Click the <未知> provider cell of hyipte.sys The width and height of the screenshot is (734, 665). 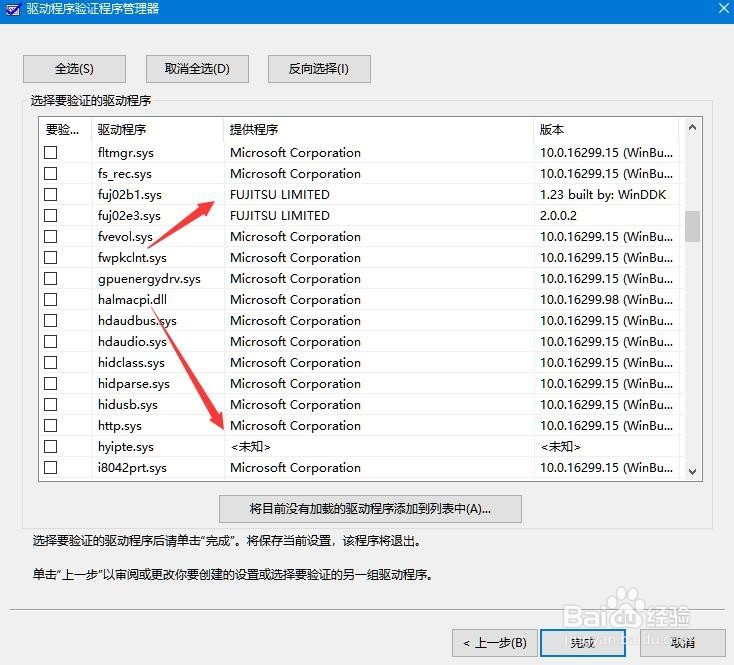pyautogui.click(x=251, y=447)
